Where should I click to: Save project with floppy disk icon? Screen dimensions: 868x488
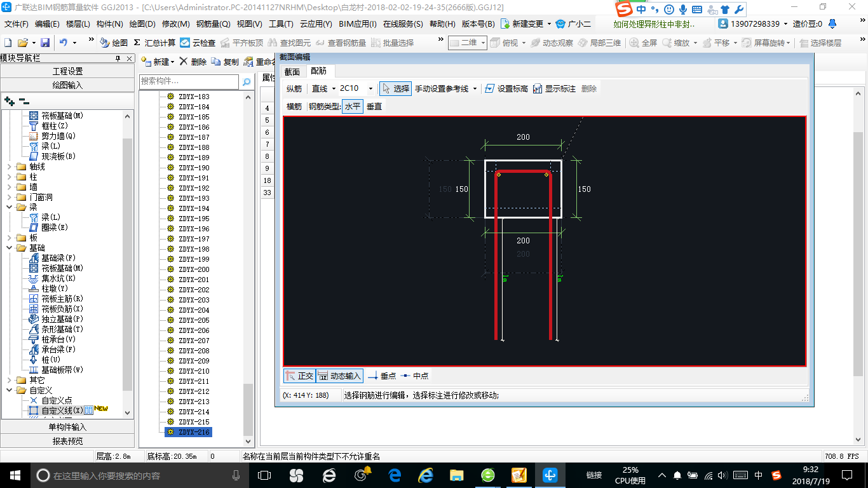(x=44, y=43)
